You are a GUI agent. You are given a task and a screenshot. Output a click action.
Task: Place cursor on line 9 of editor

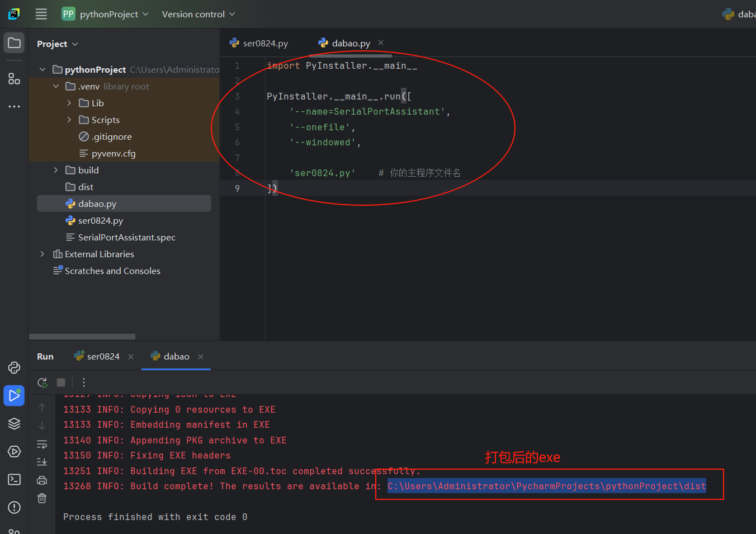[x=488, y=188]
